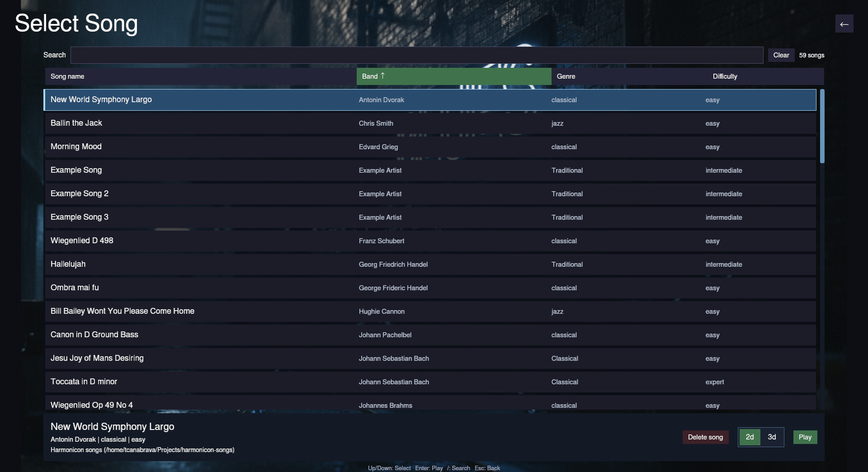Click the Johannes Brahms band cell
Image resolution: width=868 pixels, height=472 pixels.
coord(386,406)
